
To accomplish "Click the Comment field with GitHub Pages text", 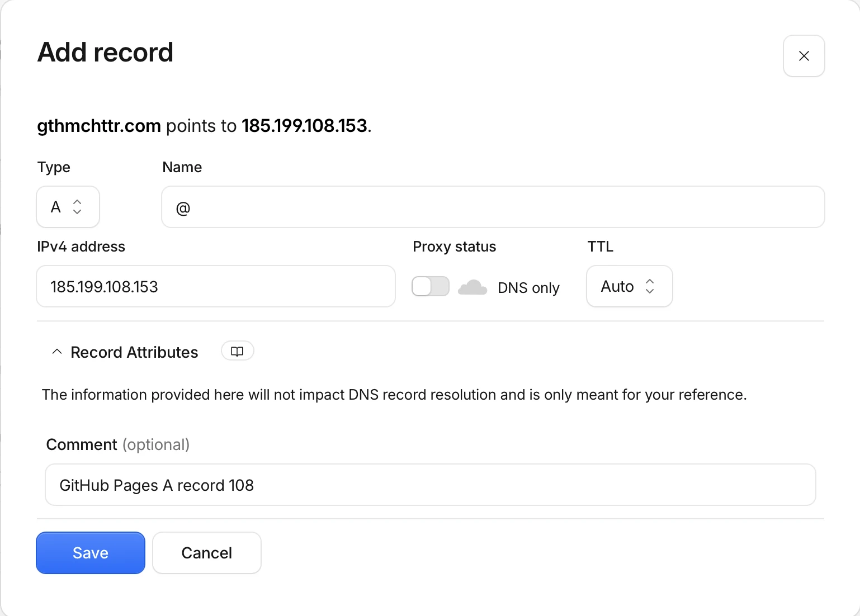I will 430,485.
